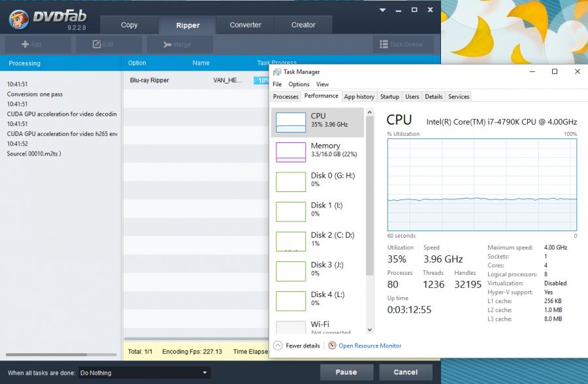
Task: Click the 'Conversion: one pass' log line
Action: point(35,94)
